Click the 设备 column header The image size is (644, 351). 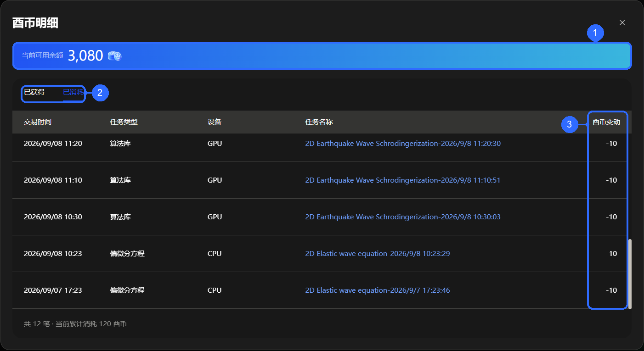[215, 122]
